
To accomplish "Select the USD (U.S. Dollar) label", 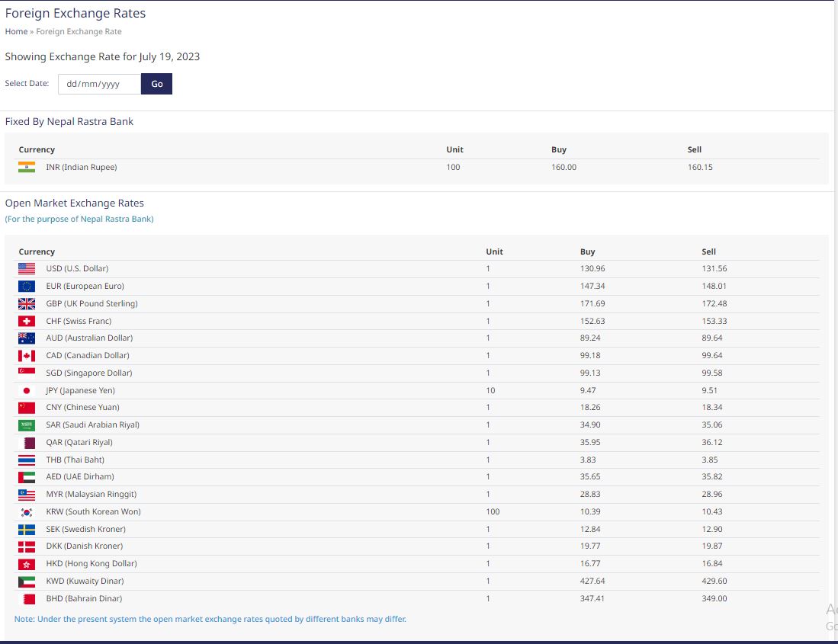I will [x=77, y=268].
